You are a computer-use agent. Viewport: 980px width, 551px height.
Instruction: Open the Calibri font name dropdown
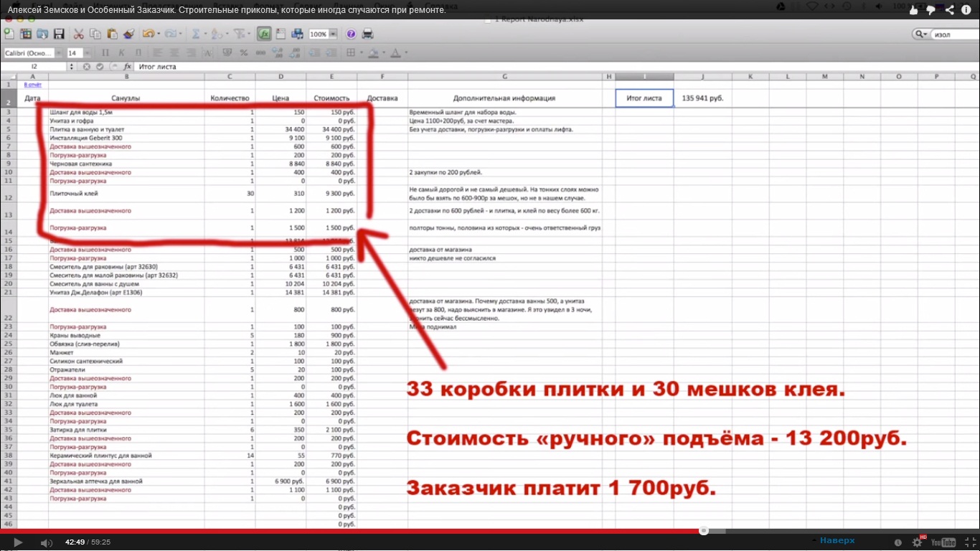click(59, 53)
